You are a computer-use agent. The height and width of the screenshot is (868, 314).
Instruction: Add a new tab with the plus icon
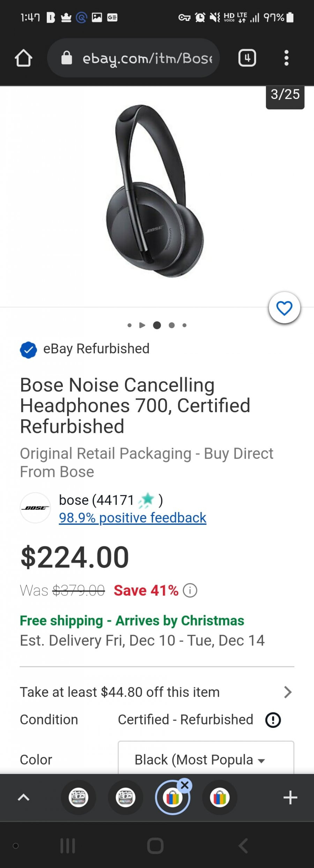pyautogui.click(x=290, y=797)
